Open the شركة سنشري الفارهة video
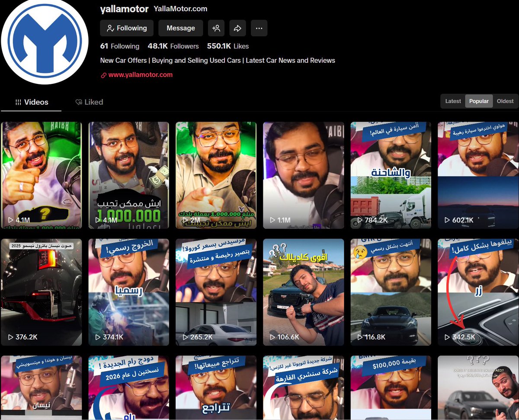519x420 pixels. pyautogui.click(x=304, y=388)
